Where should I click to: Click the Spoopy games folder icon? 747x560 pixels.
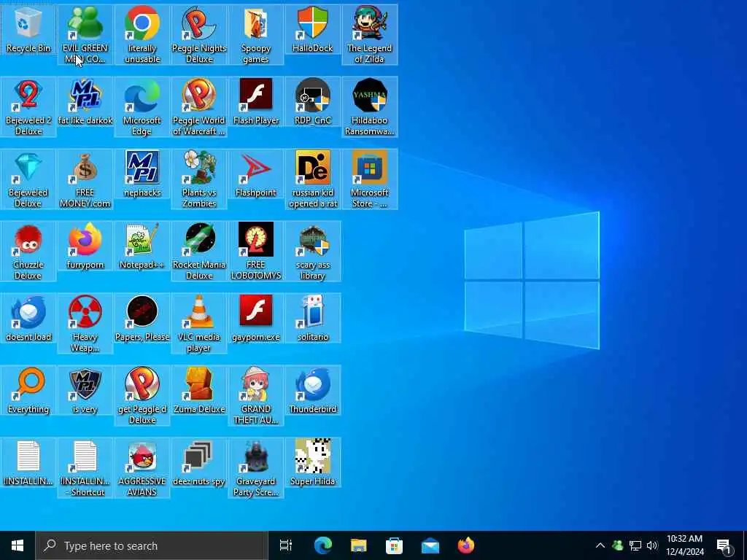[256, 34]
